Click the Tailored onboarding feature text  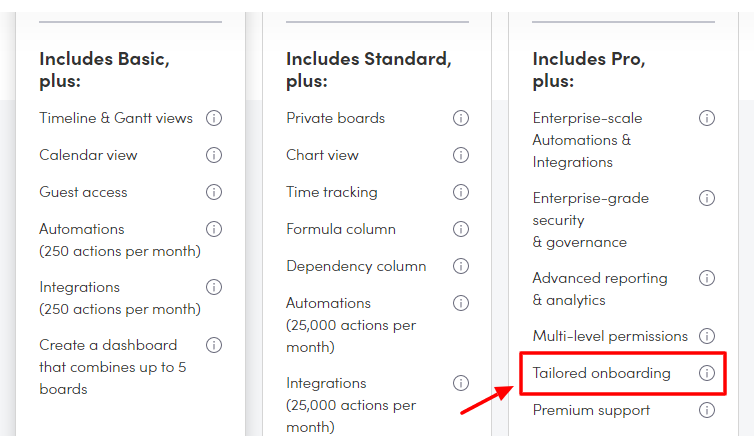(x=601, y=373)
